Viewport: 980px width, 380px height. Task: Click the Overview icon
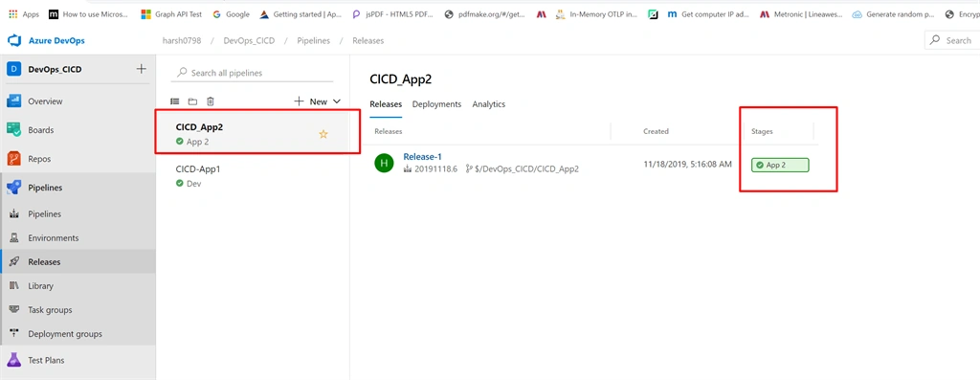point(13,101)
